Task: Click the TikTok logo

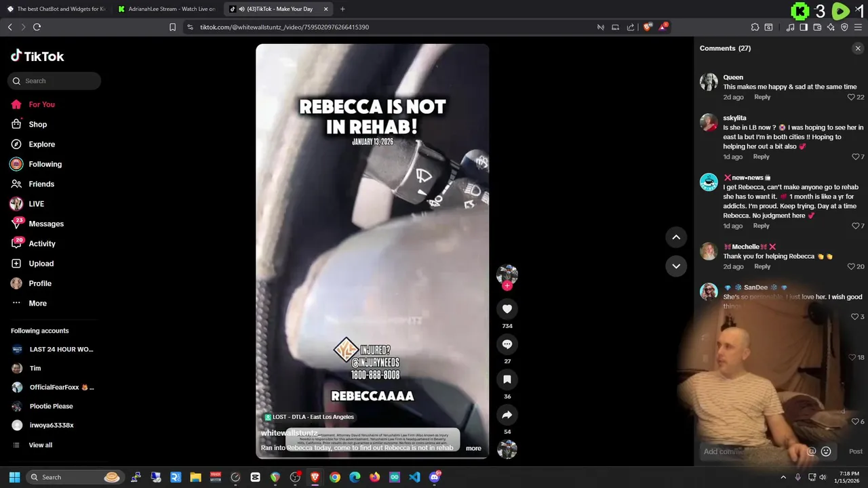Action: click(x=37, y=56)
